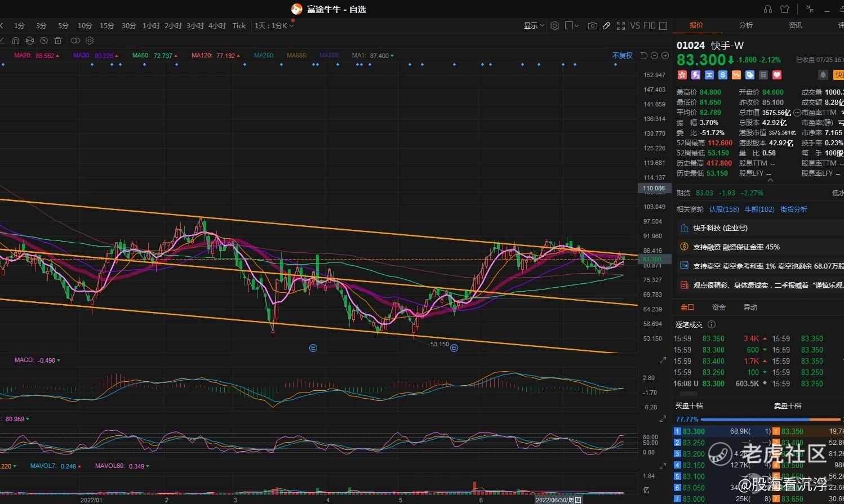Click the orange short-selling badge icon

(736, 75)
